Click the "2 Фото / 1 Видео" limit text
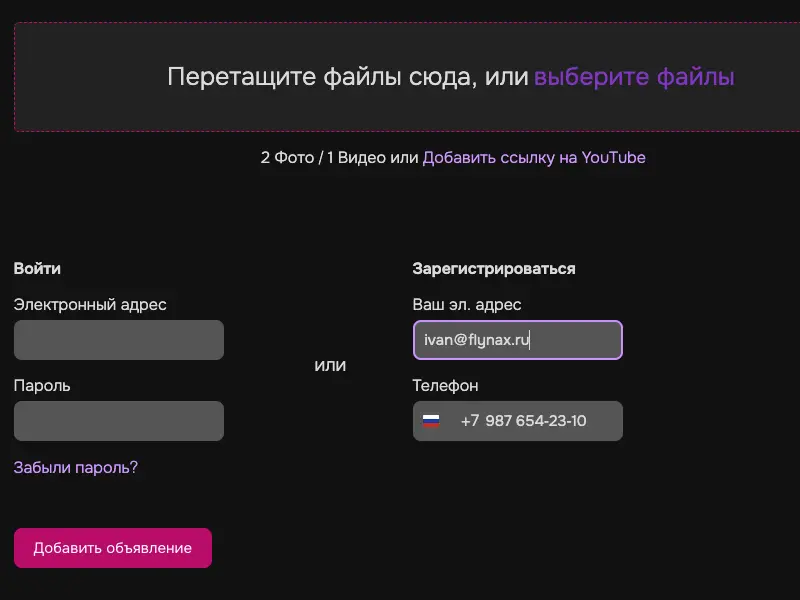The image size is (800, 600). [x=324, y=157]
